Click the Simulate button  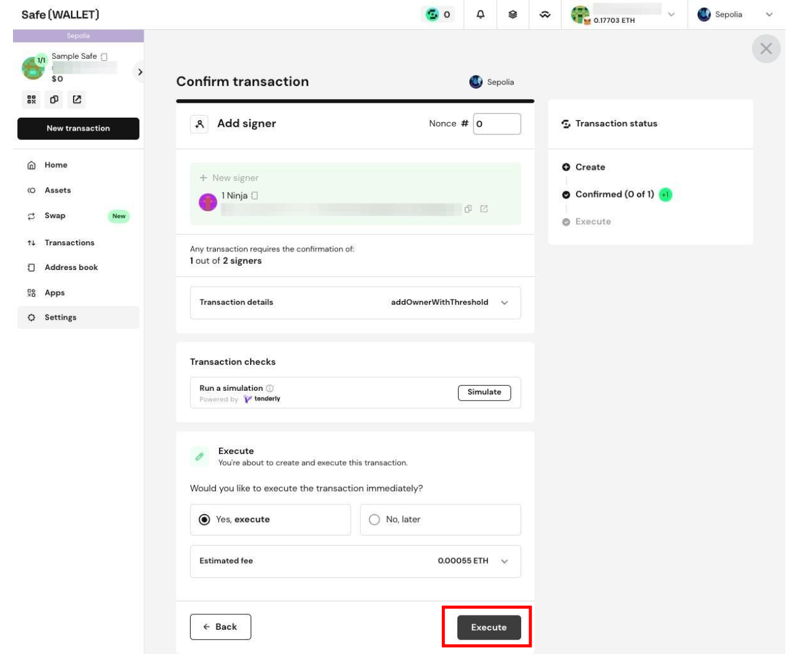484,392
